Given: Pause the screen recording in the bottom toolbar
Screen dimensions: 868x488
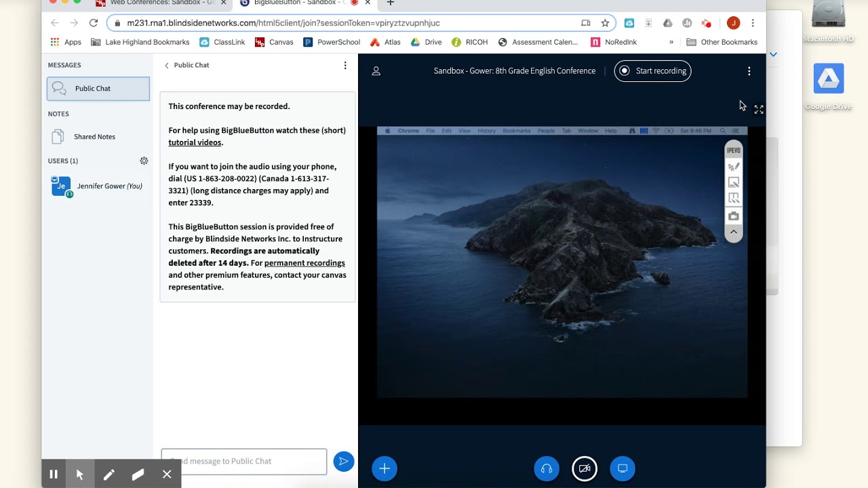Looking at the screenshot, I should click(54, 474).
